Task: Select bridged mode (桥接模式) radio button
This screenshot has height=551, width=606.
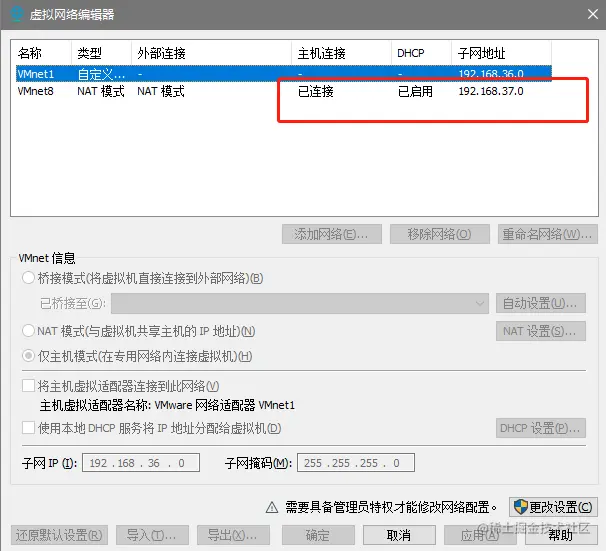Action: pos(28,278)
